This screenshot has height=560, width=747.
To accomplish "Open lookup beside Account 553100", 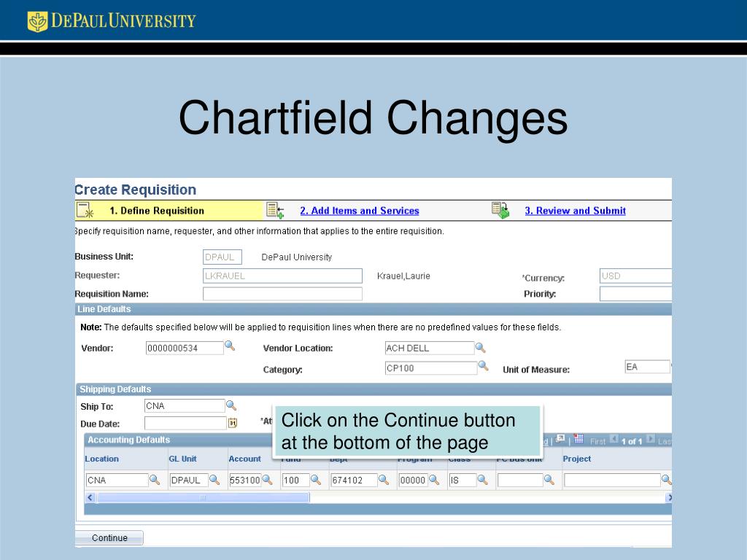I will coord(267,480).
